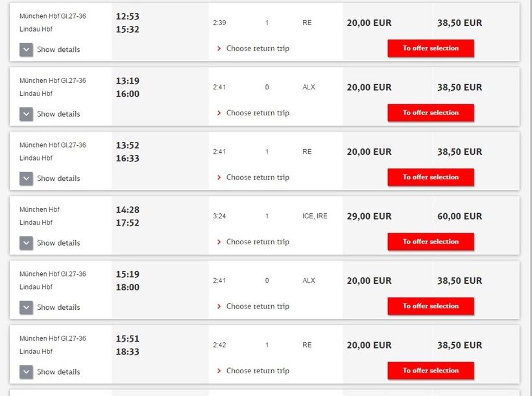Viewport: 532px width, 396px height.
Task: Show details of the 13:52 connection
Action: point(26,178)
